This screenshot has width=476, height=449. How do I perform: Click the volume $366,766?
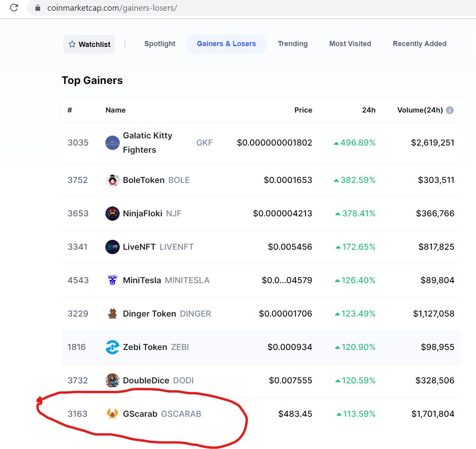tap(435, 214)
